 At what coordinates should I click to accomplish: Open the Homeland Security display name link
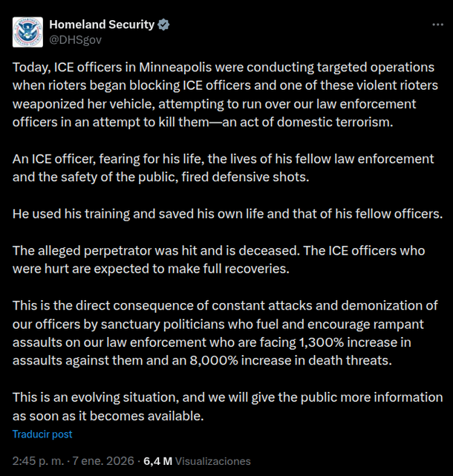point(102,25)
